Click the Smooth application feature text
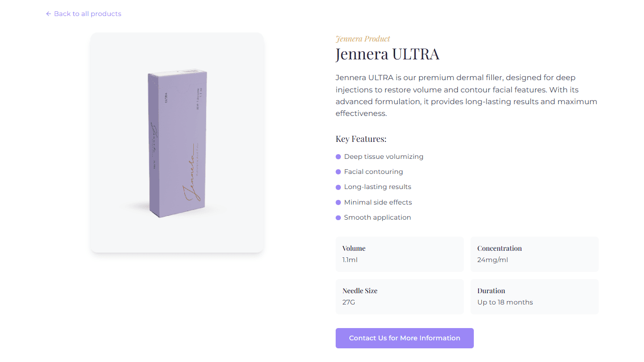This screenshot has width=644, height=362. [378, 217]
